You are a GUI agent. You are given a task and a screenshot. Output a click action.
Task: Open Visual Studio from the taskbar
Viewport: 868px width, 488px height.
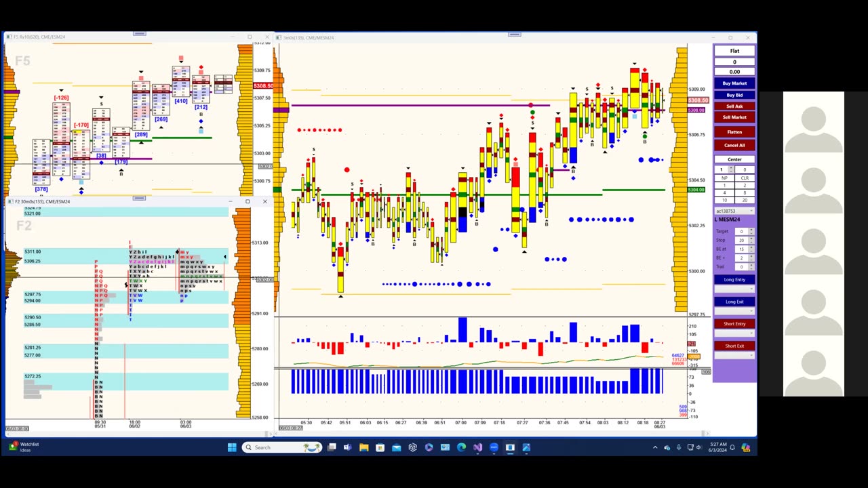[477, 447]
